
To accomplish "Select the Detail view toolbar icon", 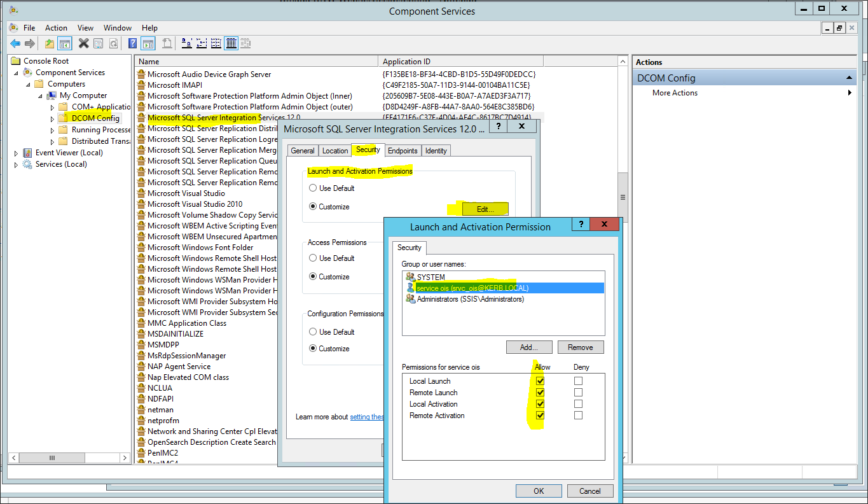I will [231, 43].
